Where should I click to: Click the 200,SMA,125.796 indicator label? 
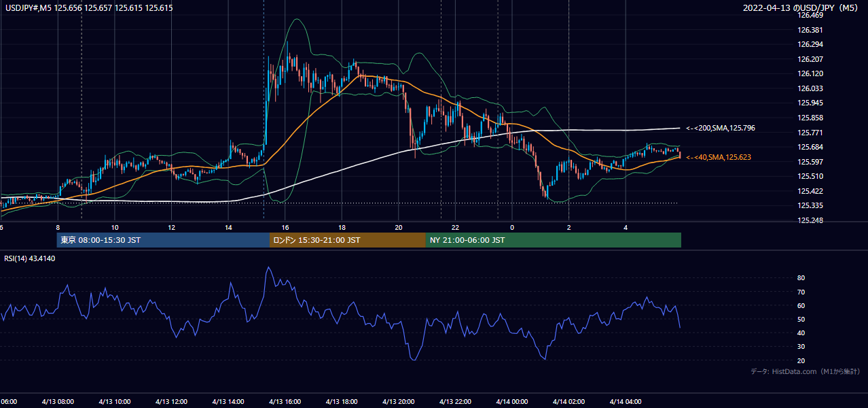[721, 128]
